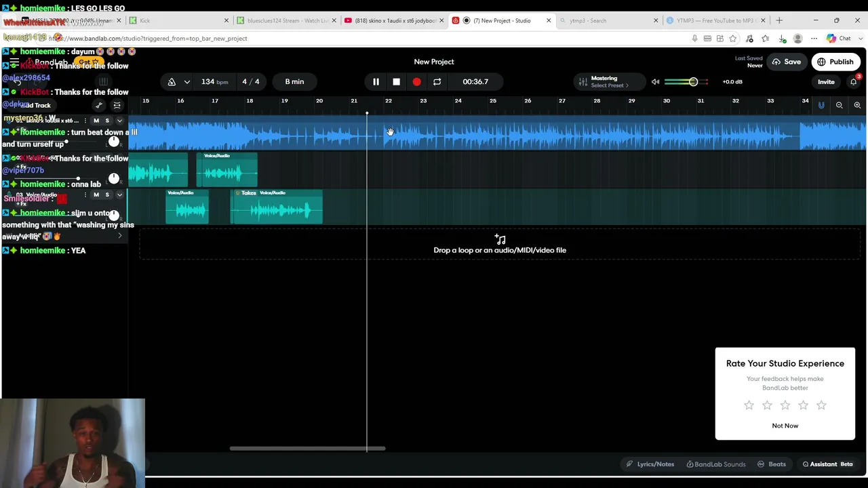Click the master volume slider knob
Screen dimensions: 868x488
pos(693,82)
